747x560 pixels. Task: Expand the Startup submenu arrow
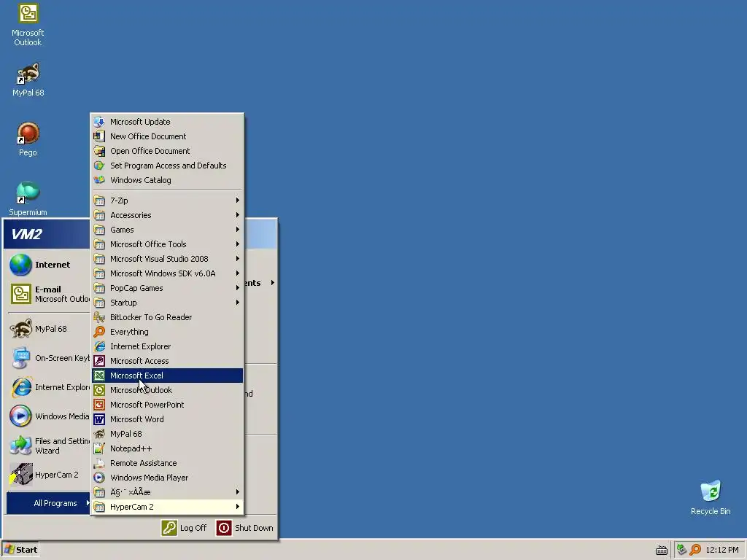pos(237,303)
